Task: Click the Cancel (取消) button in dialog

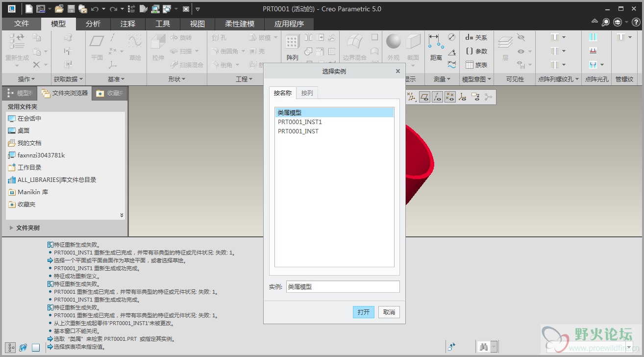Action: (389, 312)
